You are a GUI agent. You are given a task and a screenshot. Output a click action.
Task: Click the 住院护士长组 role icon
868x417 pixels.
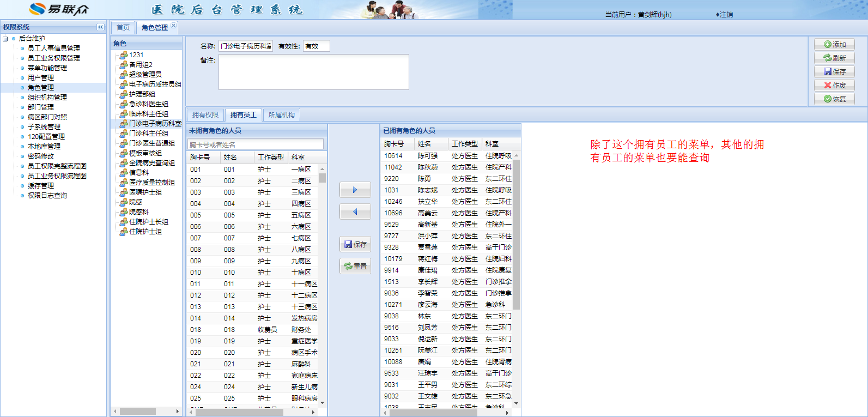(124, 222)
